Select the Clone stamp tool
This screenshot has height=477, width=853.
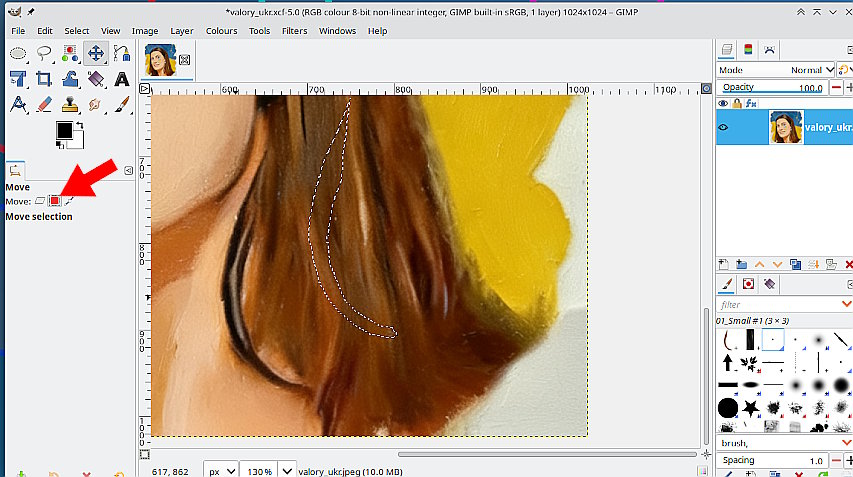(70, 104)
